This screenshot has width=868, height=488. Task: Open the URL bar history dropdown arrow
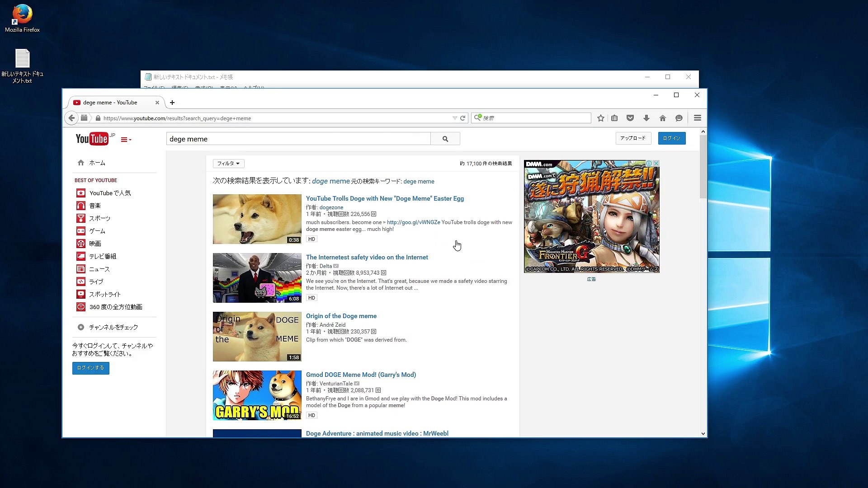click(455, 118)
